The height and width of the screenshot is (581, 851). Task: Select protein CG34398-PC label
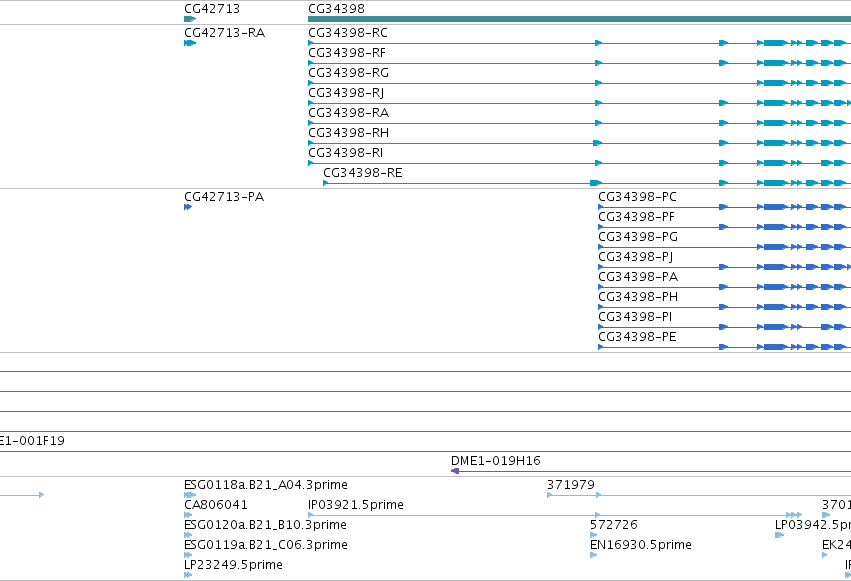point(637,196)
